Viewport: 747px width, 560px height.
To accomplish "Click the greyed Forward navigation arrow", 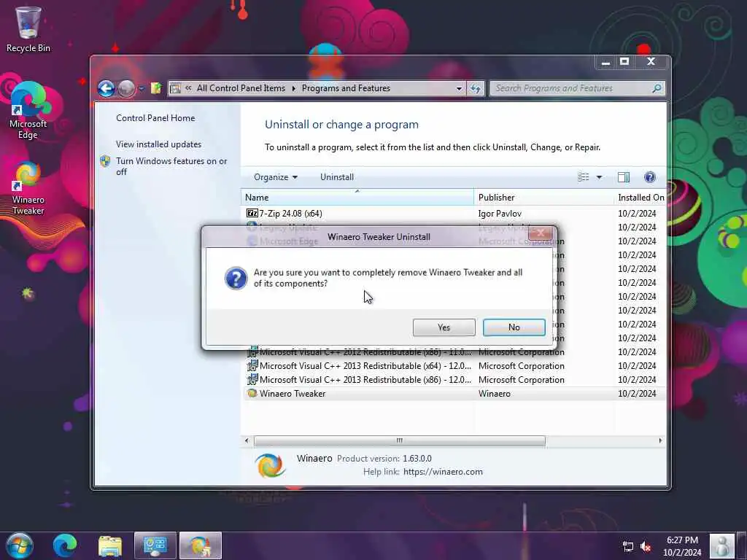I will click(x=126, y=88).
